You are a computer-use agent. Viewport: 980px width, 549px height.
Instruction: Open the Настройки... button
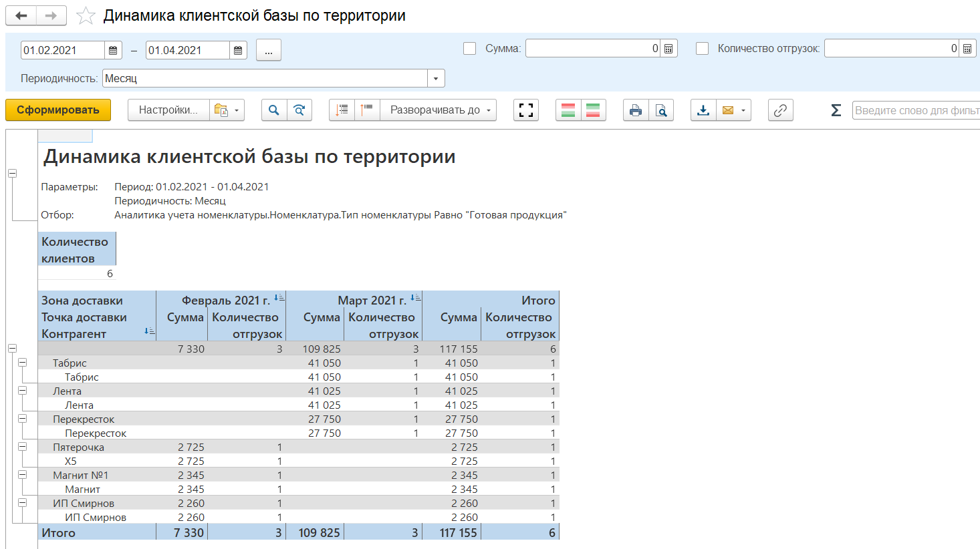pos(168,110)
